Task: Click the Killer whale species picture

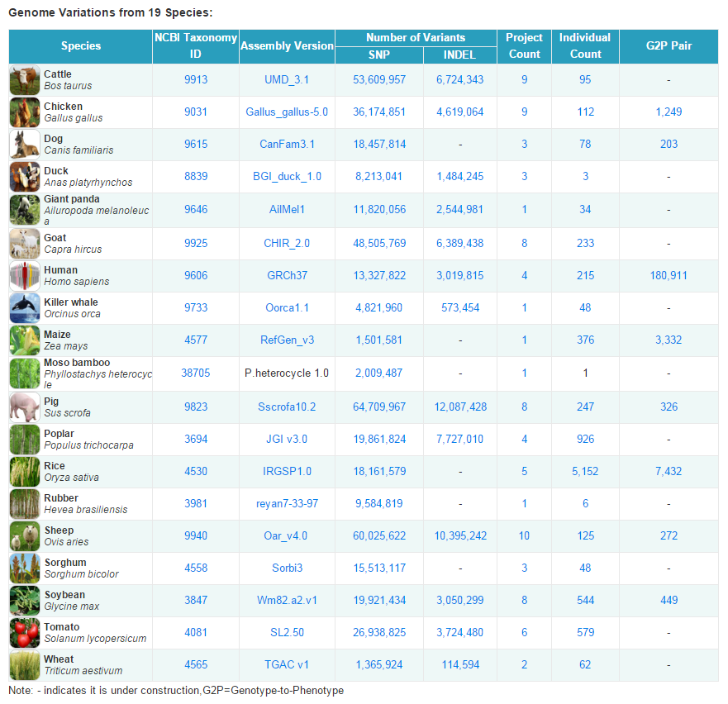Action: coord(25,308)
